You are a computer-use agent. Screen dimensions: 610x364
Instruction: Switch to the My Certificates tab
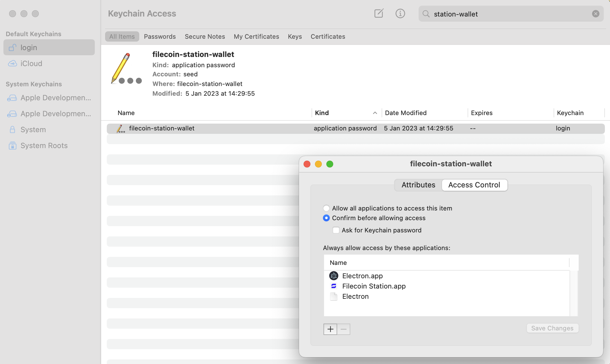pos(256,36)
